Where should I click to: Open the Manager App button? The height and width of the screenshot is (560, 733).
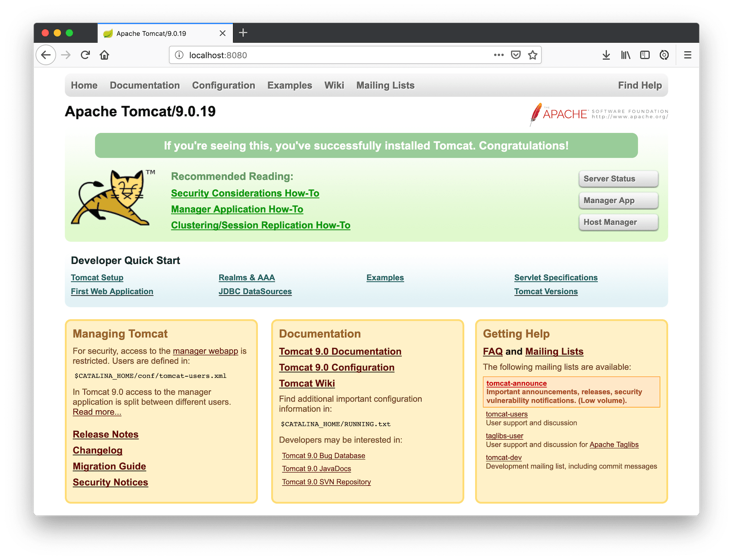pos(618,201)
